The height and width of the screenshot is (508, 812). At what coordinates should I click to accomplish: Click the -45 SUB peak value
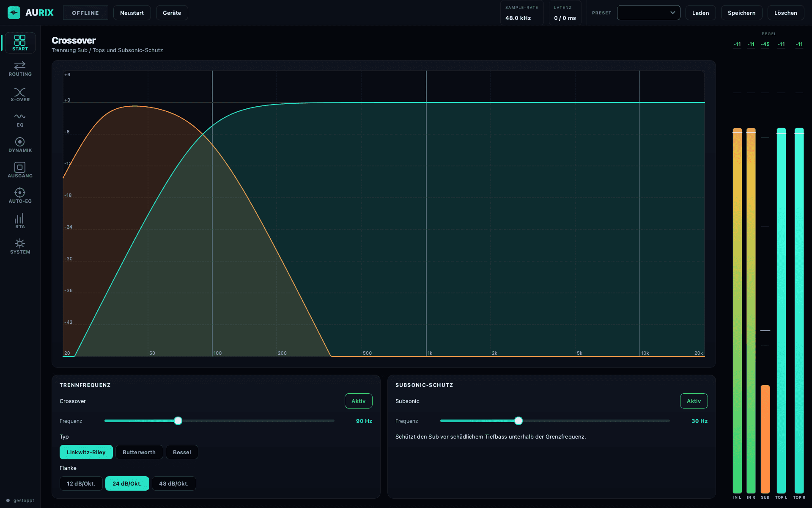click(x=765, y=44)
